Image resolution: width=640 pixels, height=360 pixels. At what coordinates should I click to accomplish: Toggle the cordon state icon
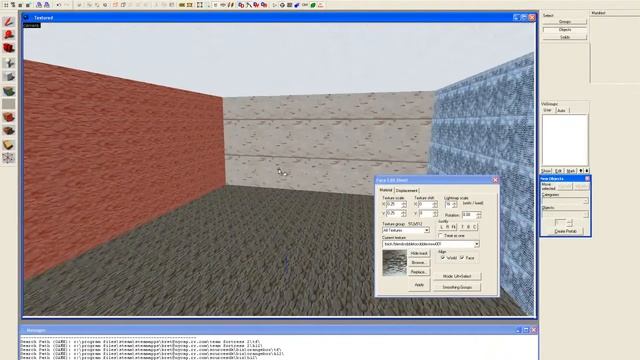tap(182, 5)
